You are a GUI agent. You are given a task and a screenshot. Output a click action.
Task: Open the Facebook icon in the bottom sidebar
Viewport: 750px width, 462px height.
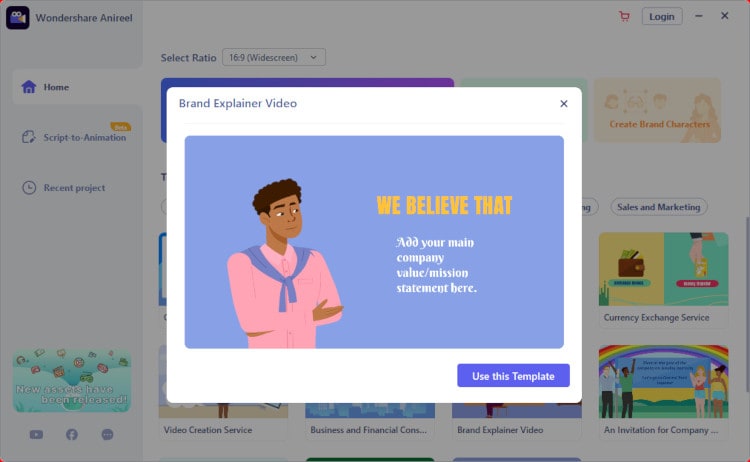tap(72, 434)
